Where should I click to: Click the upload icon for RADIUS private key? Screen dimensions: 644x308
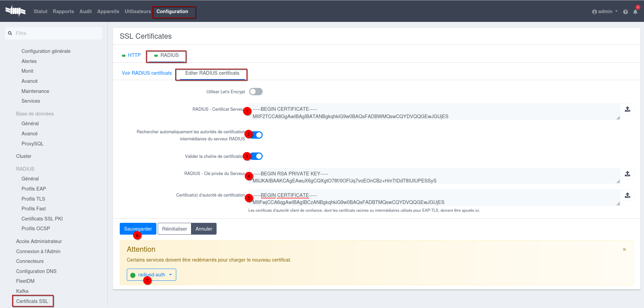pyautogui.click(x=627, y=174)
